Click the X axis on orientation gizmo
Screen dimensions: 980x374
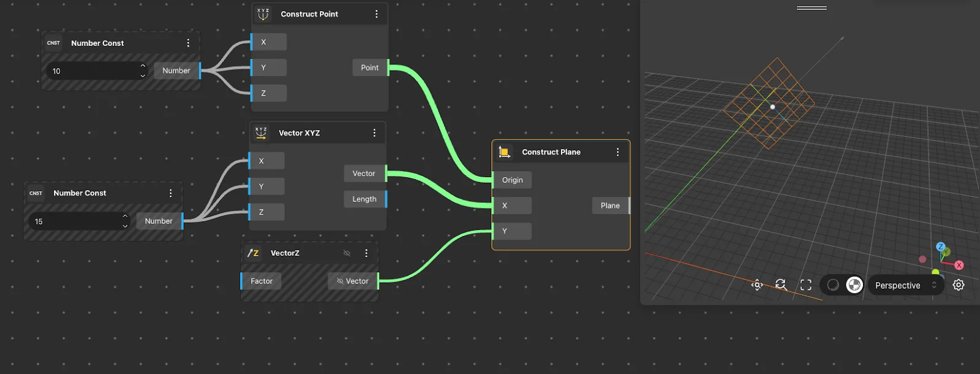[959, 265]
